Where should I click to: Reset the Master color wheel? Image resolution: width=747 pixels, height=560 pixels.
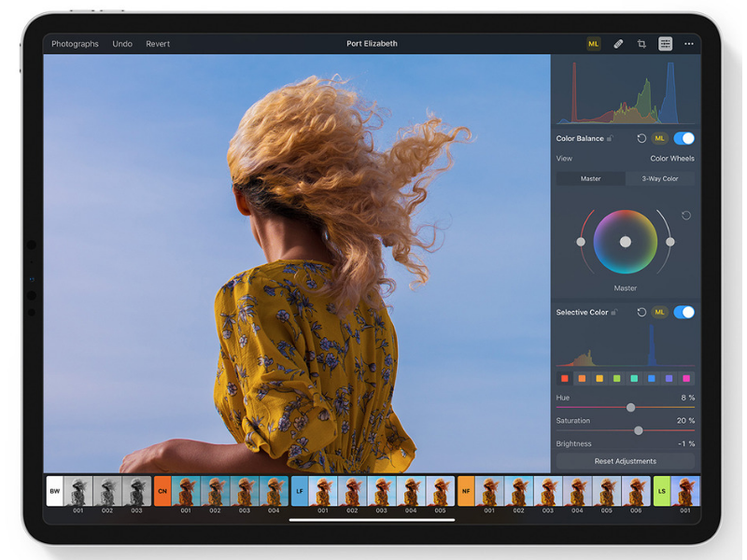[686, 216]
